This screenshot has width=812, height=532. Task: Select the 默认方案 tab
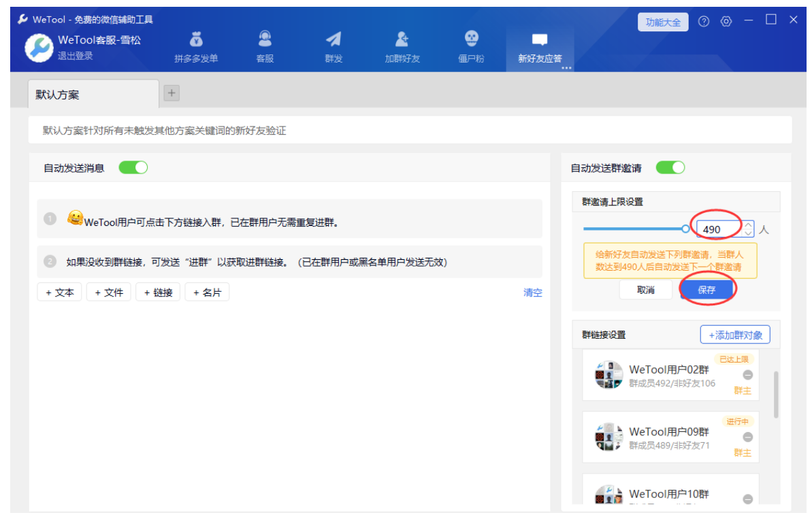coord(93,94)
